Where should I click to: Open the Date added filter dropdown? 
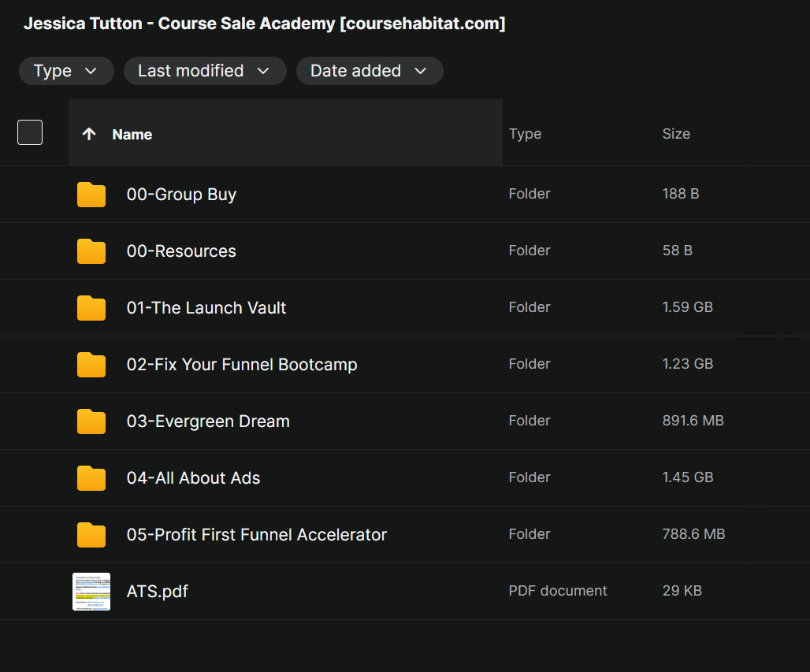370,71
